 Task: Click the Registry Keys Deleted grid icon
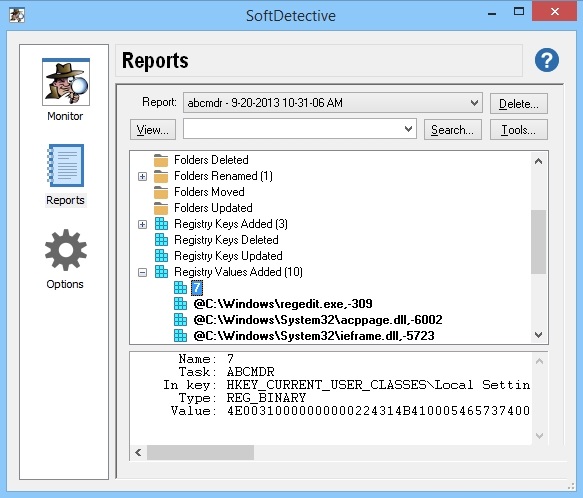[x=161, y=240]
